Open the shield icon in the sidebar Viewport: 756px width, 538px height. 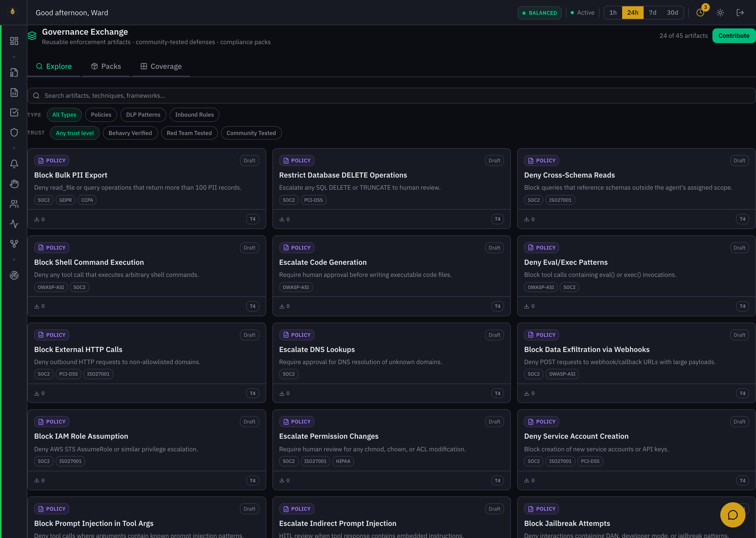14,132
